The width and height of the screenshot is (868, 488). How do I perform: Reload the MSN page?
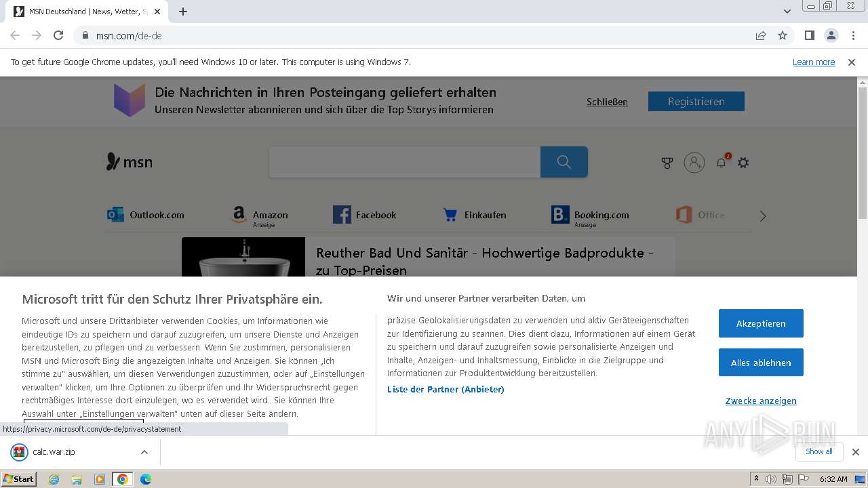pos(58,35)
